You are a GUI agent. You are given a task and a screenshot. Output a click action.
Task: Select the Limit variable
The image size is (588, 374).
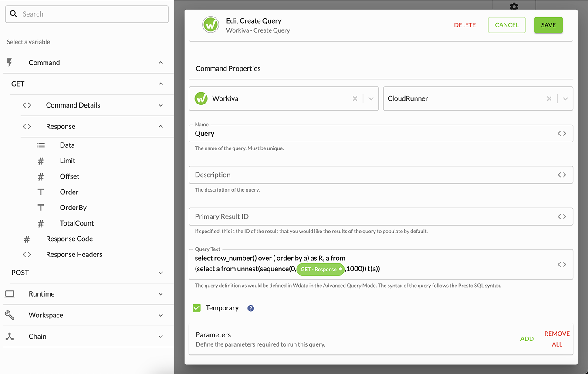[x=68, y=161]
